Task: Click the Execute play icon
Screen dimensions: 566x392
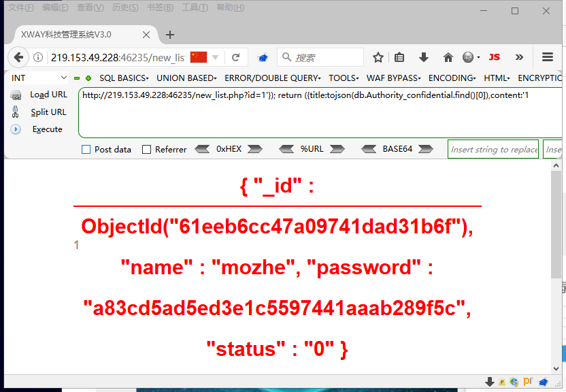Action: coord(16,129)
